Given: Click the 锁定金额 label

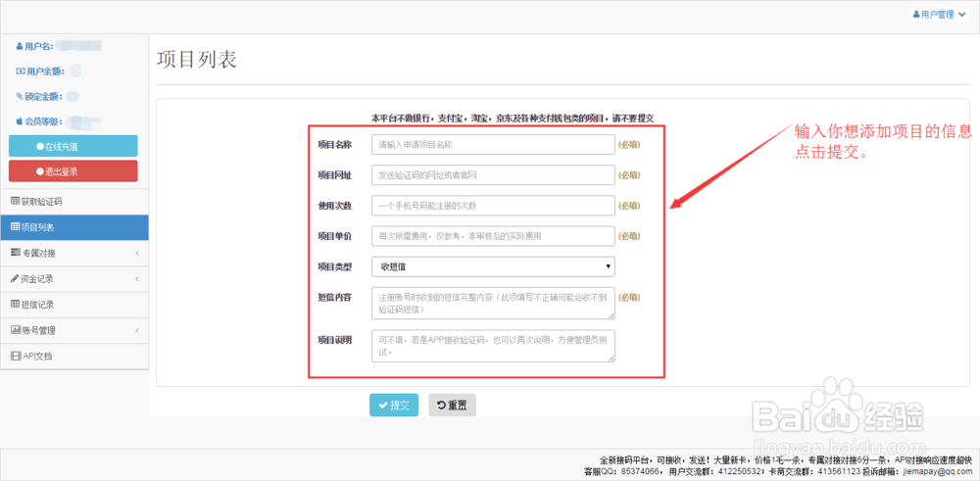Looking at the screenshot, I should tap(43, 97).
